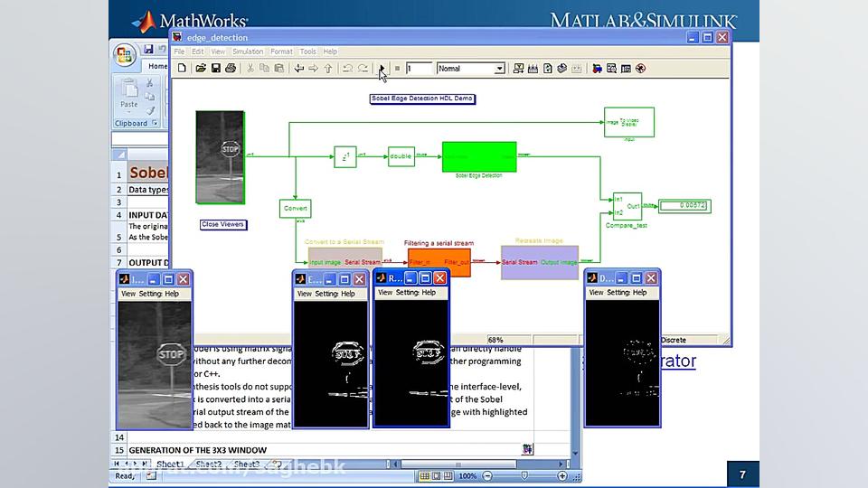The height and width of the screenshot is (488, 868).
Task: Click the display value 0.00572
Action: coord(684,206)
